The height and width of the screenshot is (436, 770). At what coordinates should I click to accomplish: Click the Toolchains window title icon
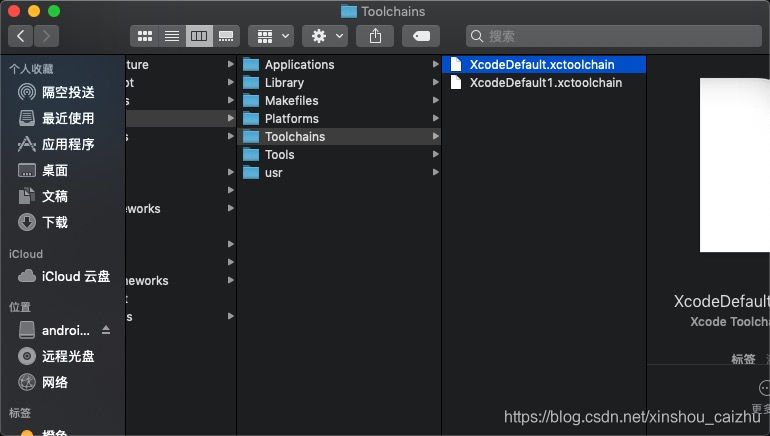(349, 11)
